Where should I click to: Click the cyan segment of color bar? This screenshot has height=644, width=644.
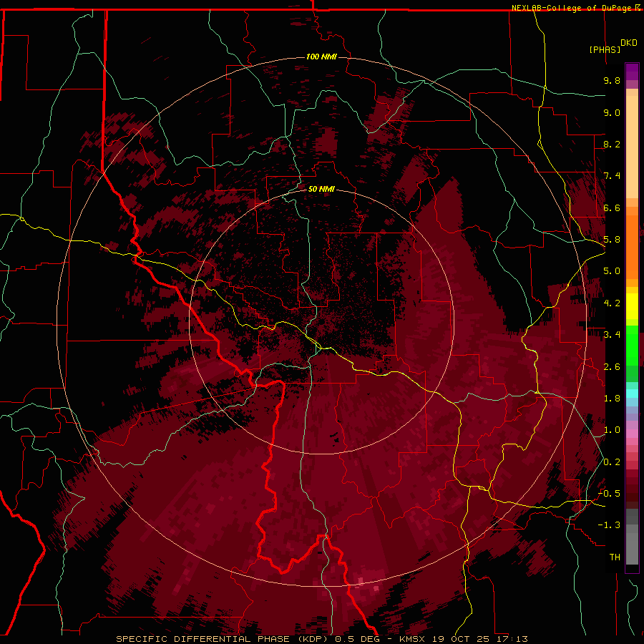[632, 394]
